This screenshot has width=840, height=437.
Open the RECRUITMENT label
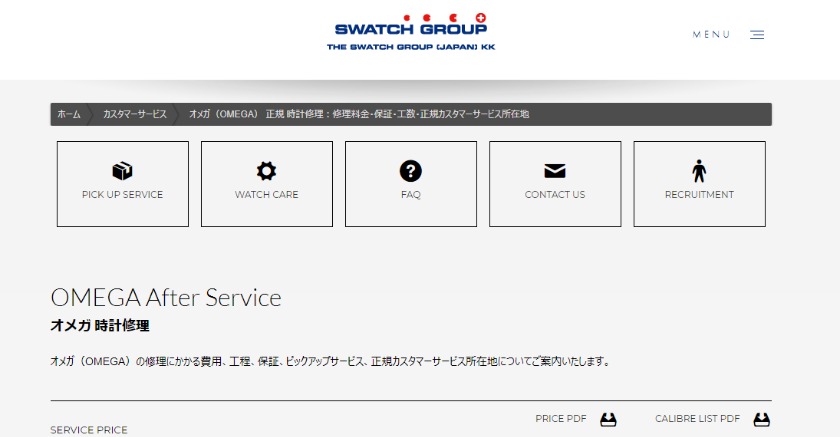coord(699,194)
